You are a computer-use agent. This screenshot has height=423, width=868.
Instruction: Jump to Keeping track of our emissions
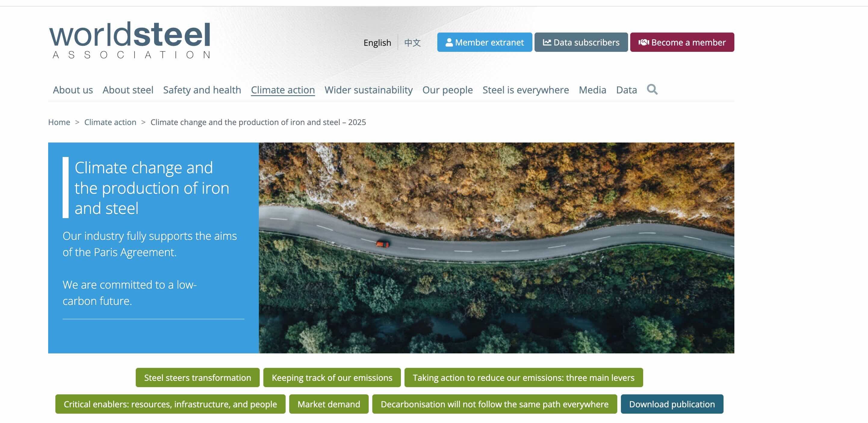[x=332, y=378]
